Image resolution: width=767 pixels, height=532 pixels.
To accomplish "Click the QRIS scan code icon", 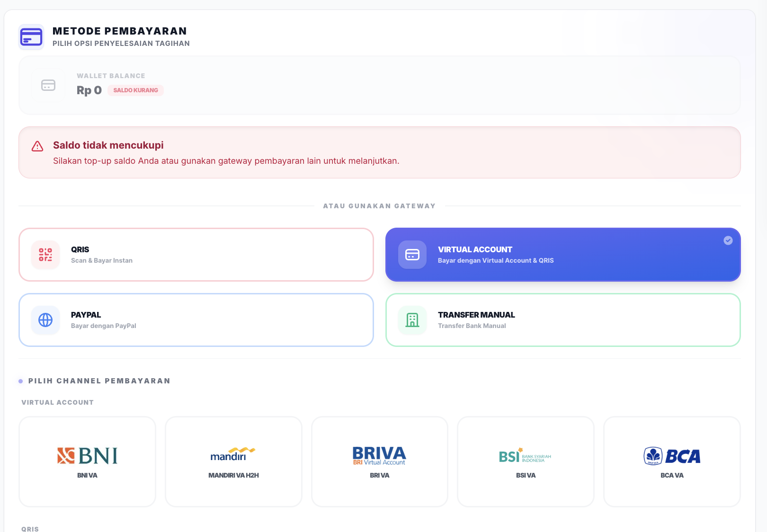I will [x=45, y=255].
